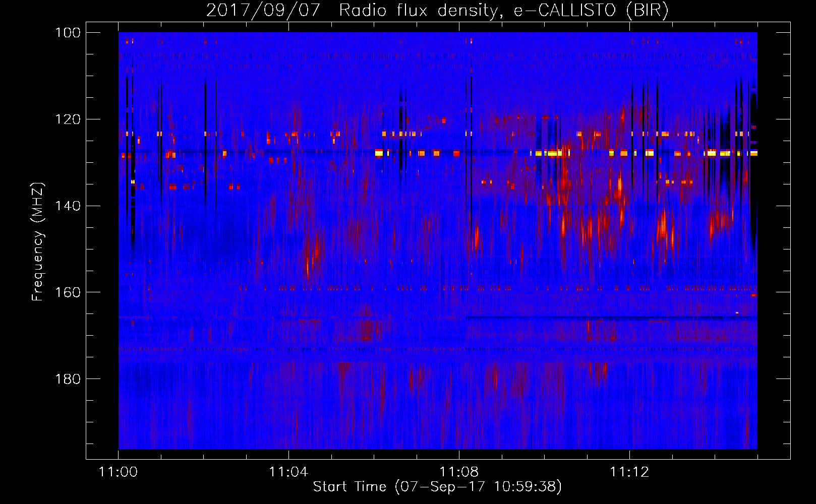This screenshot has height=504, width=816.
Task: Click the '160' frequency tick label
Action: coord(68,292)
